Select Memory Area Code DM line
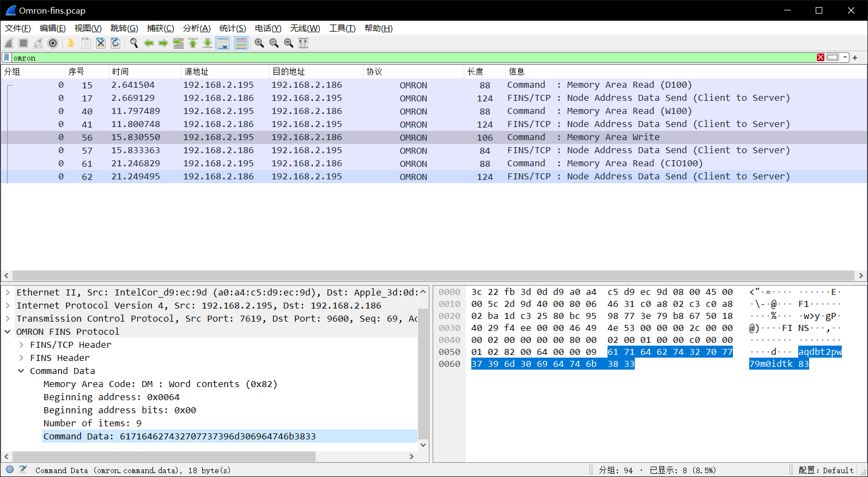The image size is (868, 477). 160,384
